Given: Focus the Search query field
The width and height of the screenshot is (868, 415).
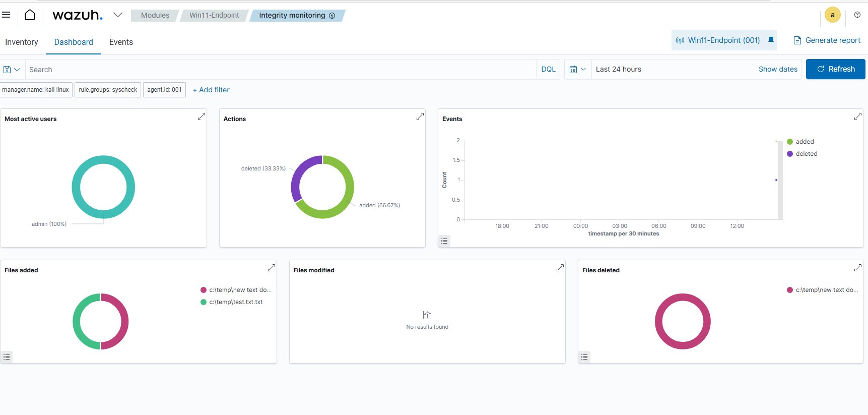Looking at the screenshot, I should pos(281,70).
